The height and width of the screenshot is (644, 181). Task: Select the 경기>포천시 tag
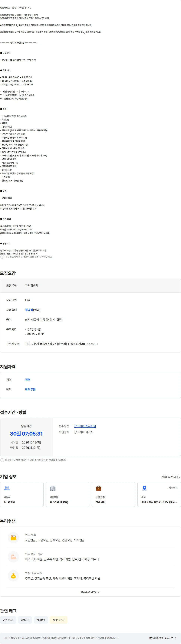[58, 620]
